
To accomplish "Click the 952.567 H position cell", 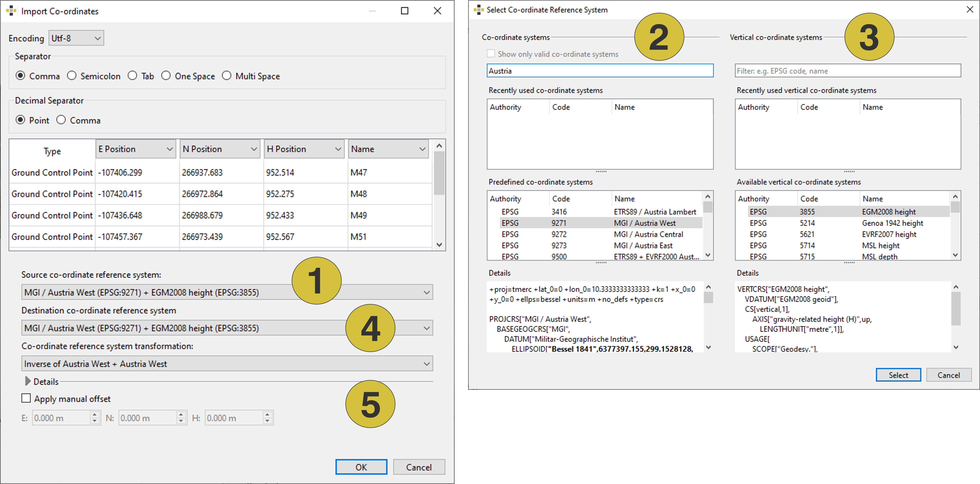I will (x=305, y=236).
